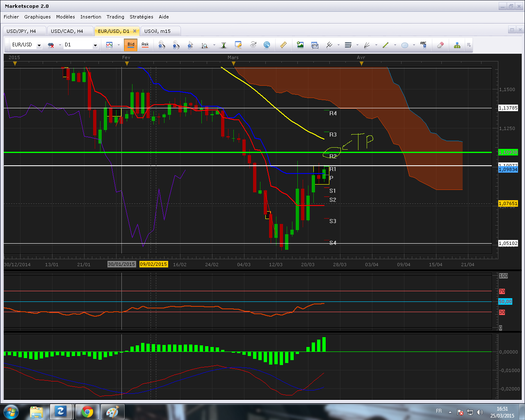Click the Fibonacci levels tool icon
Image resolution: width=525 pixels, height=420 pixels.
point(348,45)
